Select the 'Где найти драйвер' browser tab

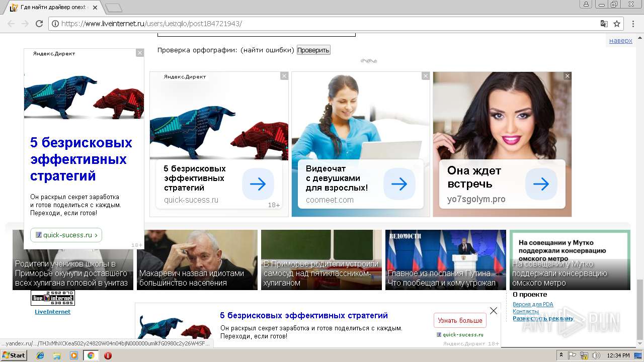pyautogui.click(x=53, y=8)
